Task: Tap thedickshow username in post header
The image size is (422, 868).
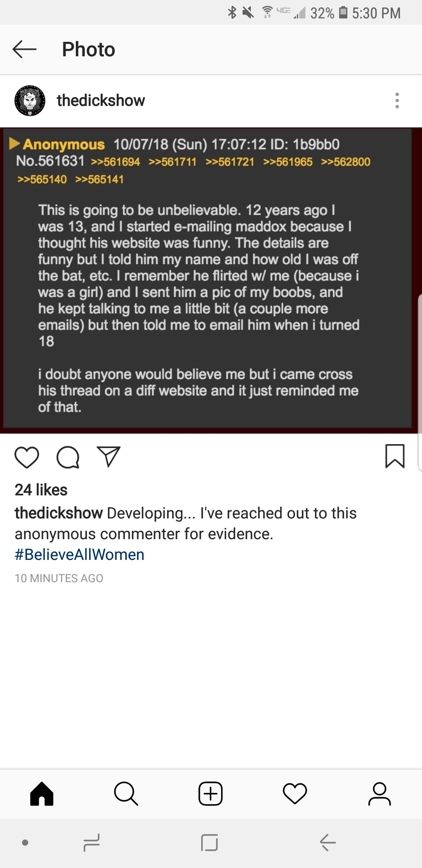Action: 100,100
